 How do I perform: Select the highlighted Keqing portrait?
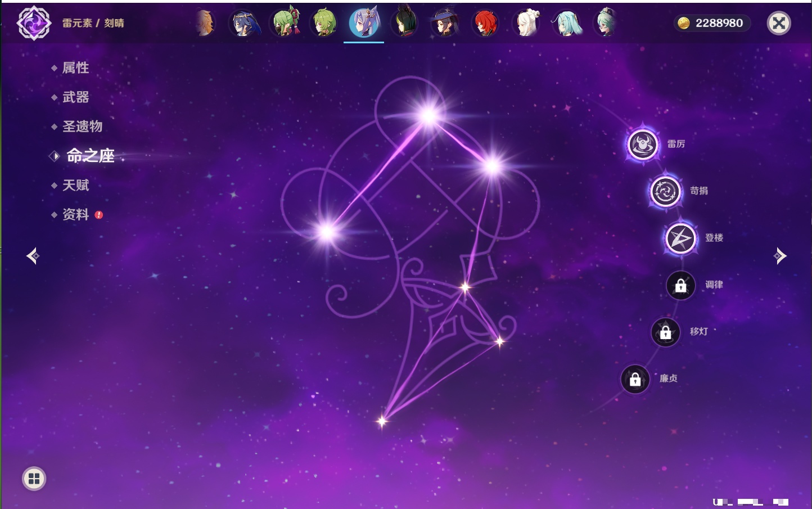pos(364,23)
